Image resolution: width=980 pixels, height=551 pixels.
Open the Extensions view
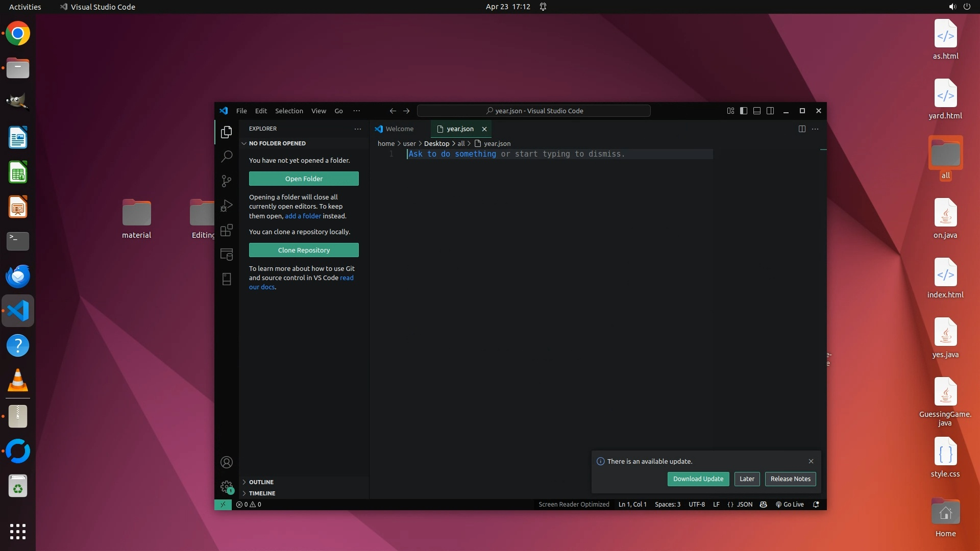point(227,230)
